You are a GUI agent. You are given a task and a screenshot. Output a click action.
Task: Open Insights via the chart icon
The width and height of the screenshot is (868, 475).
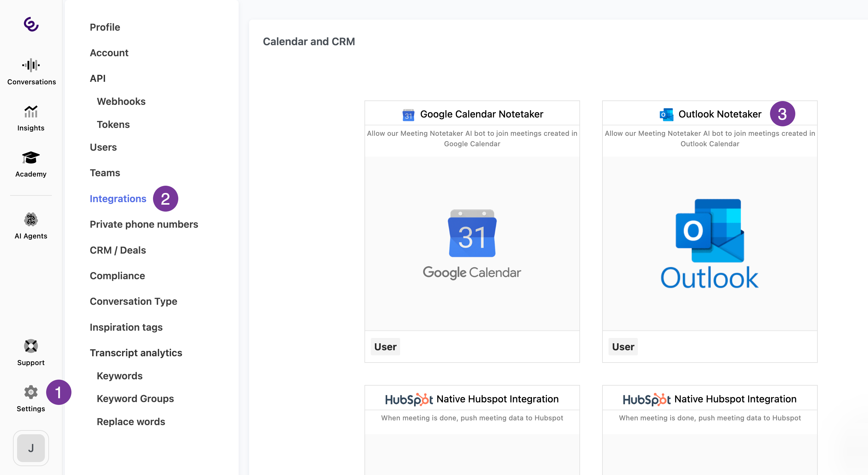coord(31,112)
